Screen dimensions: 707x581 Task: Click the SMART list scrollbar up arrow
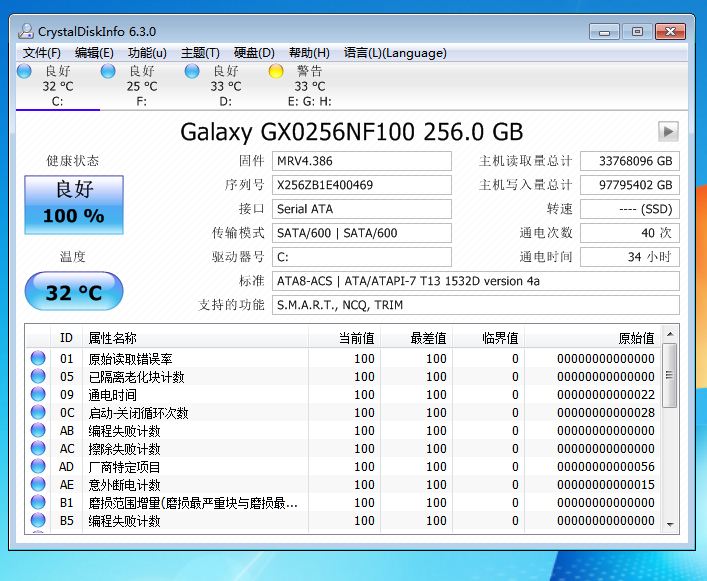670,334
